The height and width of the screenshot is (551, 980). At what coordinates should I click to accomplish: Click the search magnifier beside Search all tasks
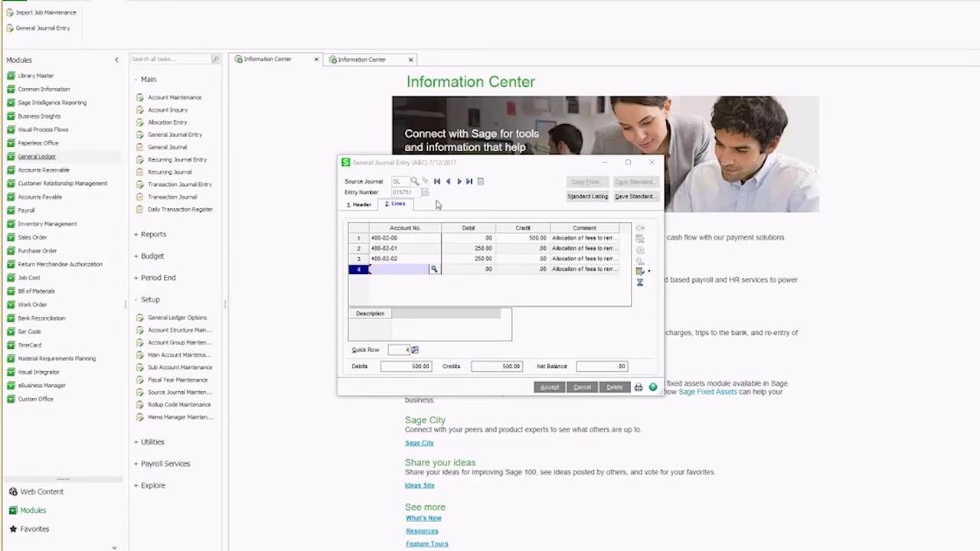[x=215, y=59]
